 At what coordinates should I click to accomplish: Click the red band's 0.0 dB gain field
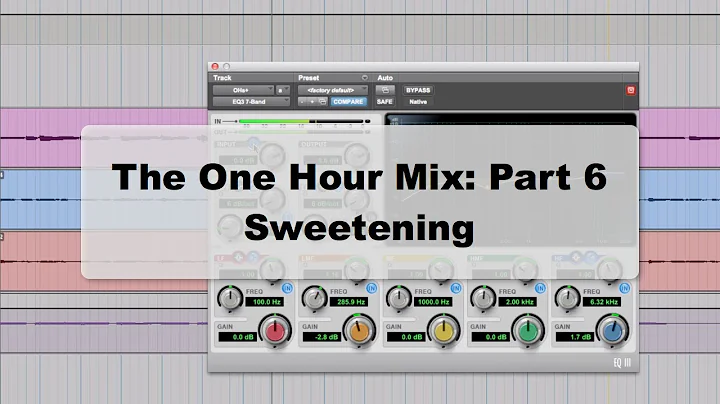point(237,337)
